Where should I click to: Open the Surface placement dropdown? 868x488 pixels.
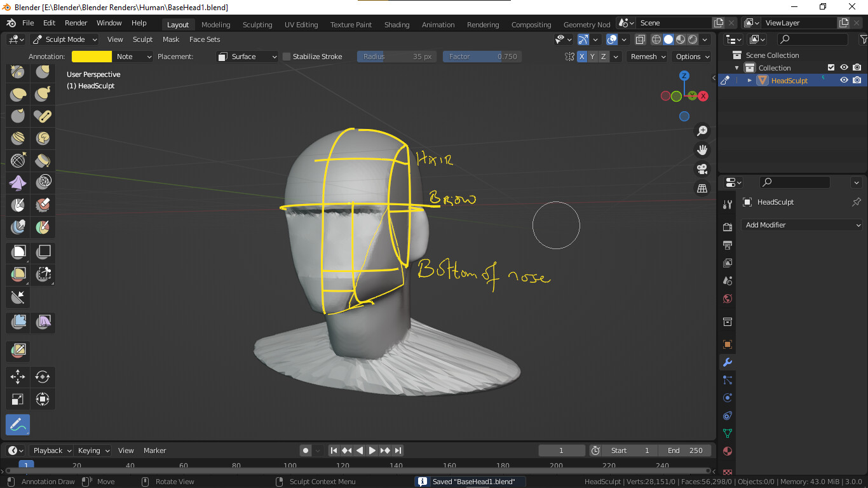click(247, 57)
